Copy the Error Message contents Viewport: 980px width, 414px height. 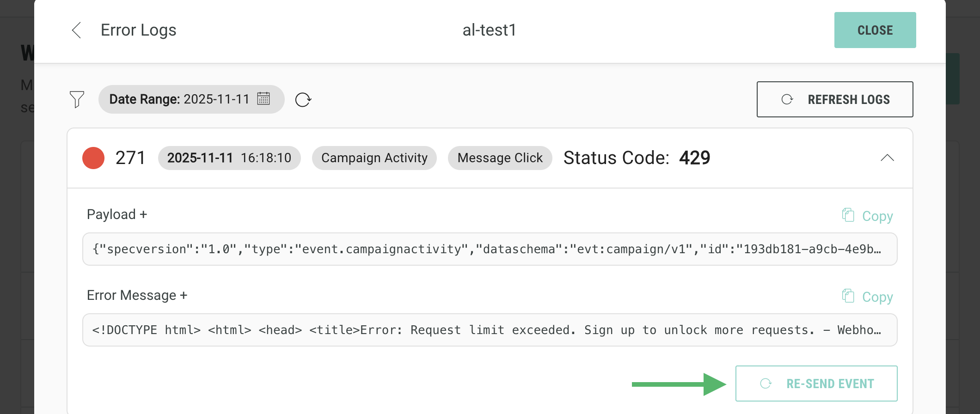(x=867, y=297)
